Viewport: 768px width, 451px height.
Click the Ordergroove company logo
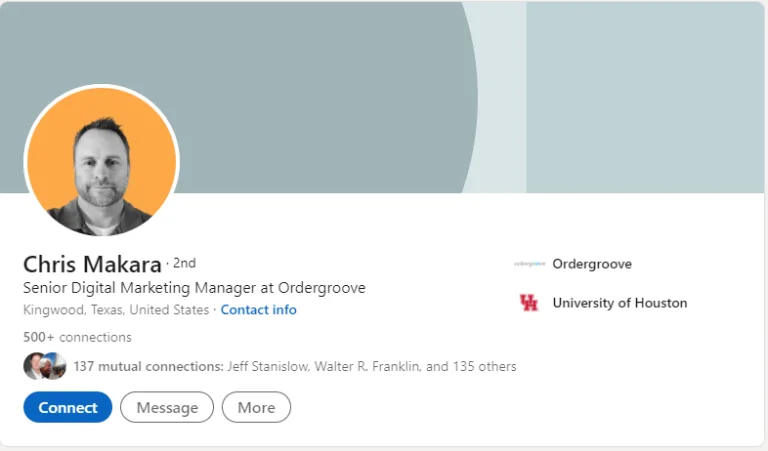tap(529, 264)
